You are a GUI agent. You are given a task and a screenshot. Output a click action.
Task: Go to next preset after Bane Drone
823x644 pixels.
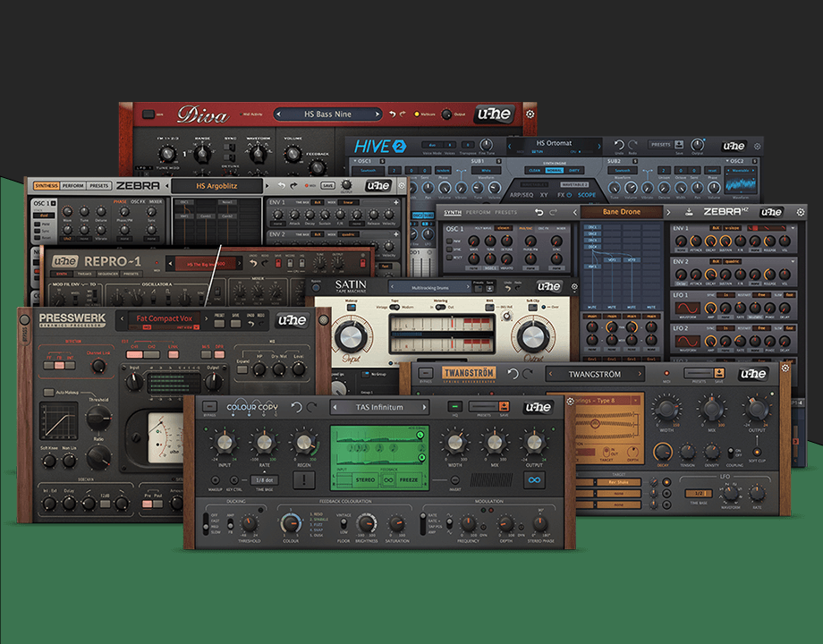(668, 212)
